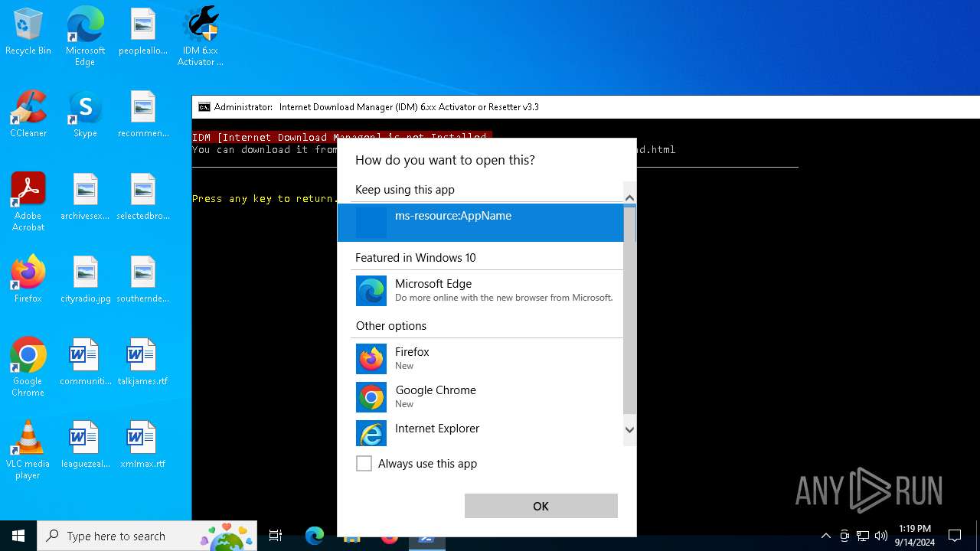Open the Meet Now tray icon

click(x=844, y=536)
